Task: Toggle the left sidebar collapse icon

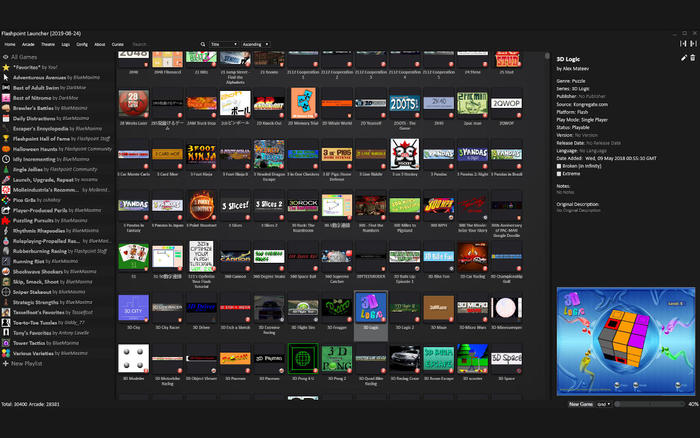Action: coord(683,44)
